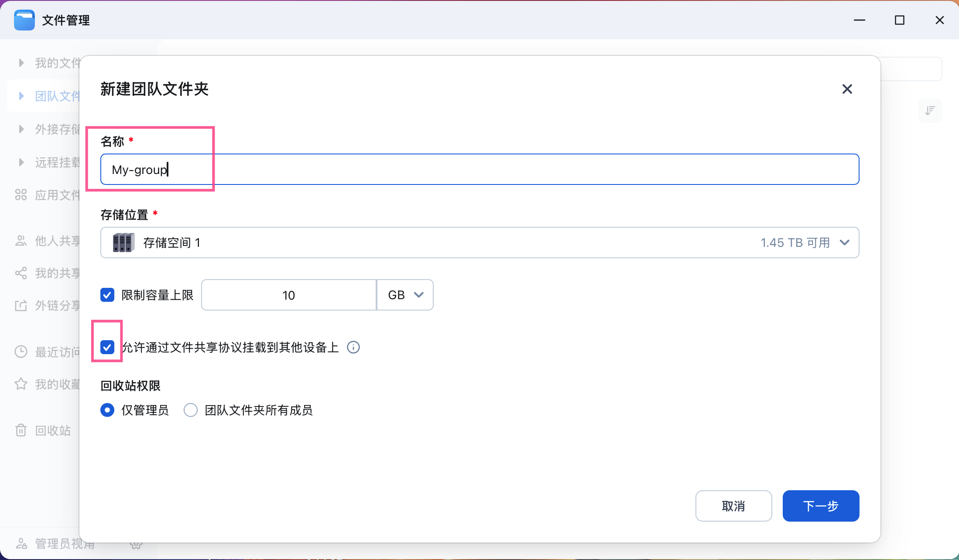Viewport: 959px width, 560px height.
Task: Select 团队文件夹所有成员 radio button
Action: tap(190, 410)
